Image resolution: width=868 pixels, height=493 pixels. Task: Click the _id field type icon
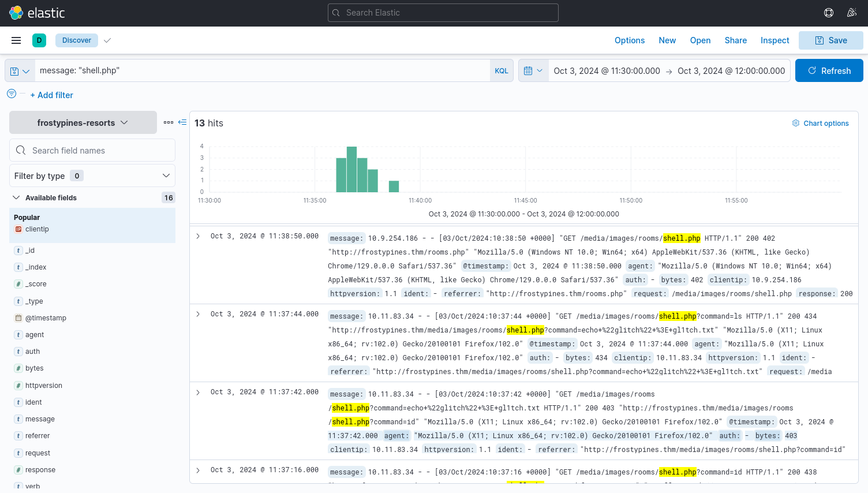[x=18, y=251]
